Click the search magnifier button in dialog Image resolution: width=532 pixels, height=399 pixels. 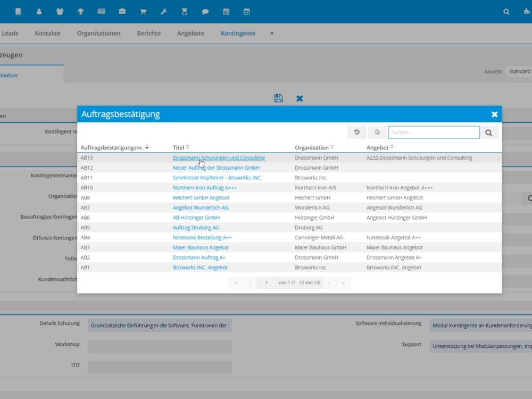(488, 132)
